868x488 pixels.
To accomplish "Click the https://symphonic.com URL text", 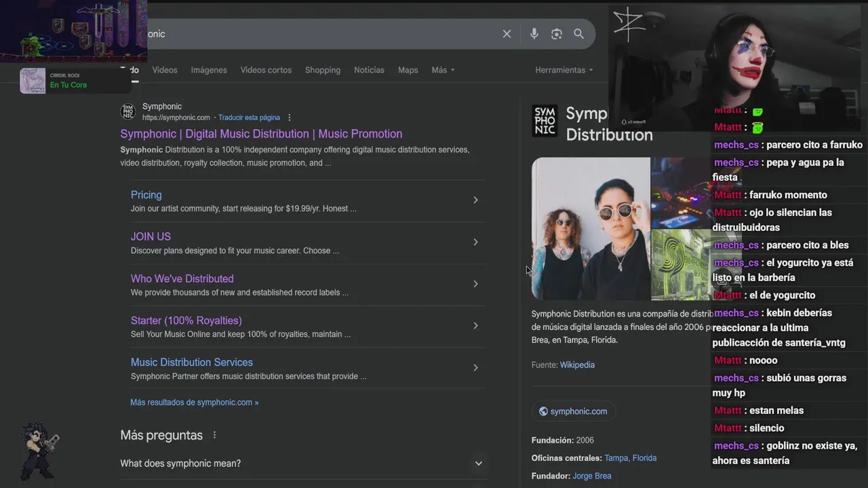I will (176, 118).
